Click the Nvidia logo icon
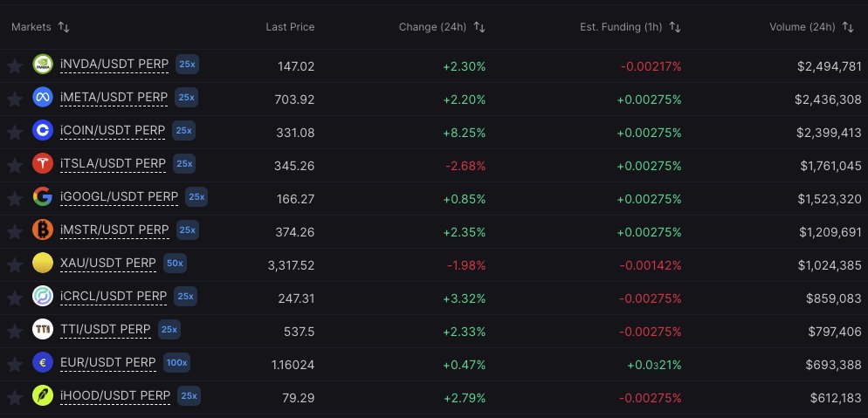 click(x=43, y=64)
